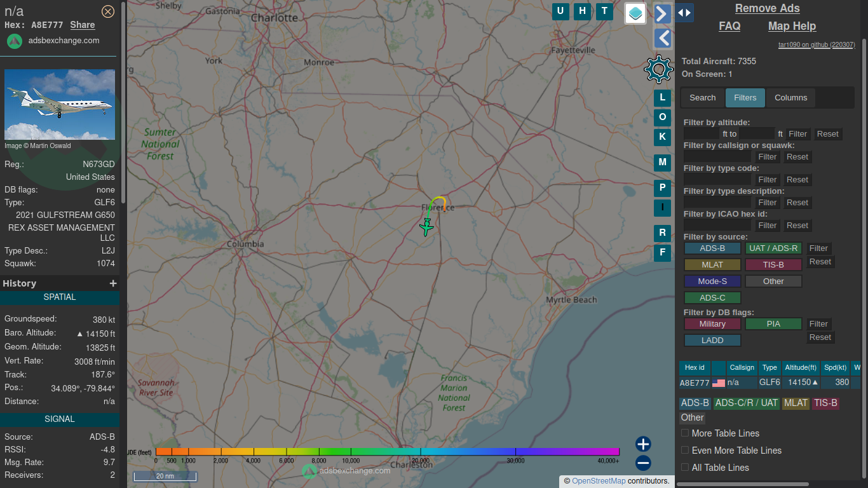Toggle Military DB flag filter
The width and height of the screenshot is (868, 488).
(712, 324)
